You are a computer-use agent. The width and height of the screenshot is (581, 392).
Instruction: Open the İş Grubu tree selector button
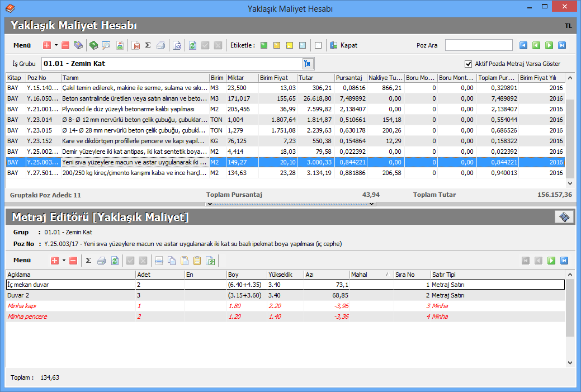[x=307, y=63]
